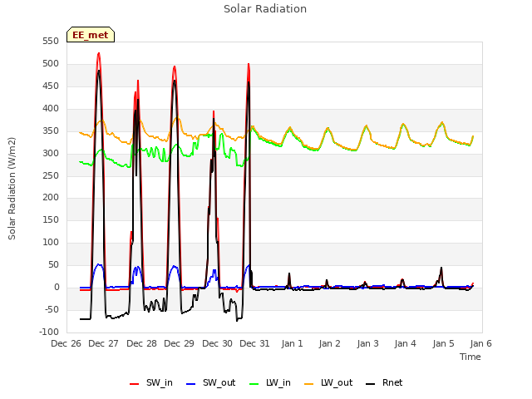The height and width of the screenshot is (399, 532).
Task: Click the Dec 29 x-axis label
Action: coord(180,343)
